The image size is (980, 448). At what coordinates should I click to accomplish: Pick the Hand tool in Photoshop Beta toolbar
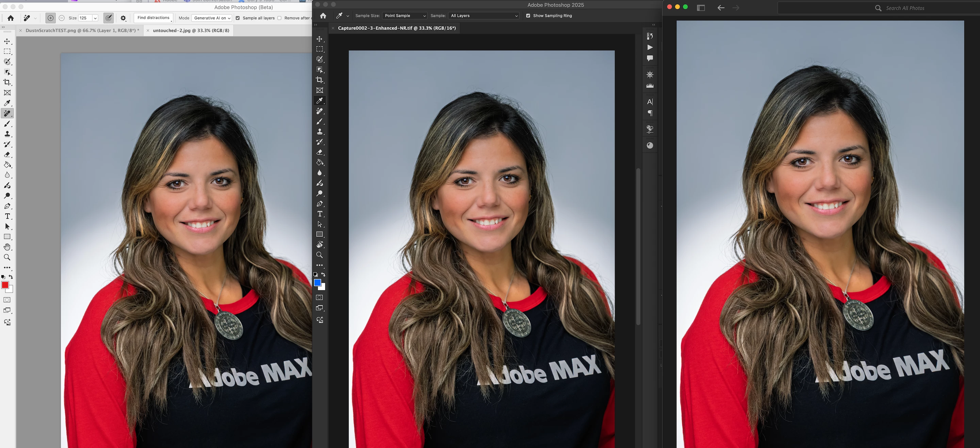[x=7, y=247]
